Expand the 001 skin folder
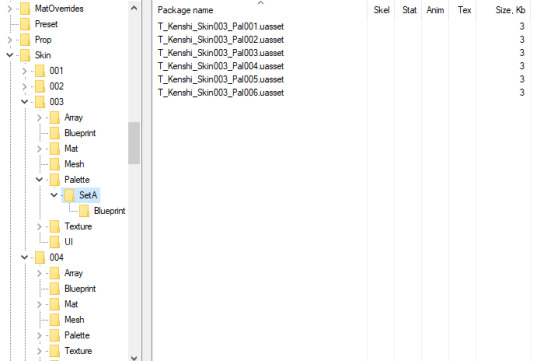Image resolution: width=540 pixels, height=361 pixels. [24, 71]
